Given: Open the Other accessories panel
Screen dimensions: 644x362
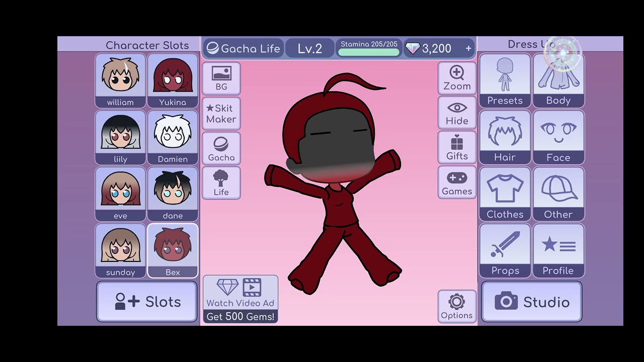Looking at the screenshot, I should click(558, 195).
